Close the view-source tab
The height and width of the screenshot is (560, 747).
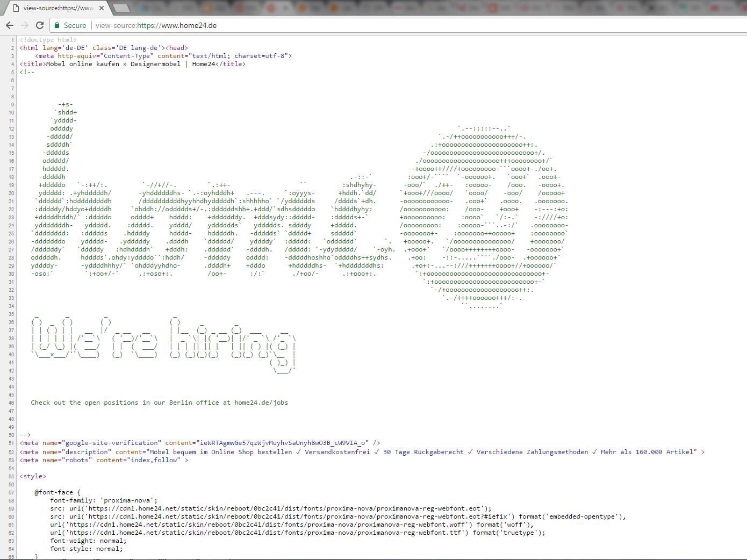click(x=102, y=8)
